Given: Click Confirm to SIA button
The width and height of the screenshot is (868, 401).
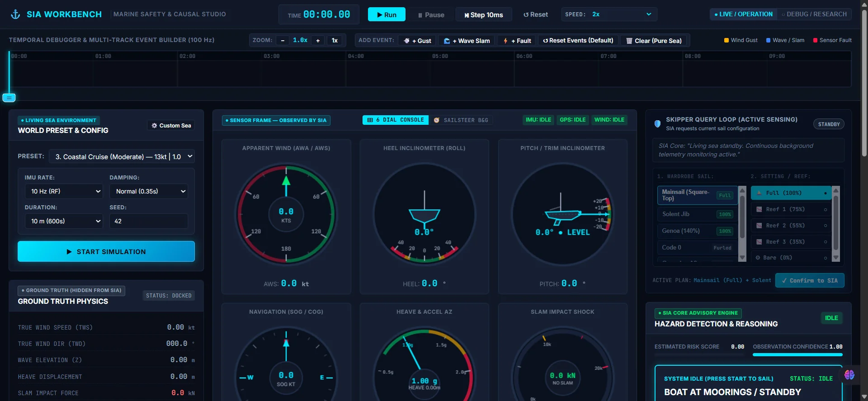Looking at the screenshot, I should click(x=810, y=280).
